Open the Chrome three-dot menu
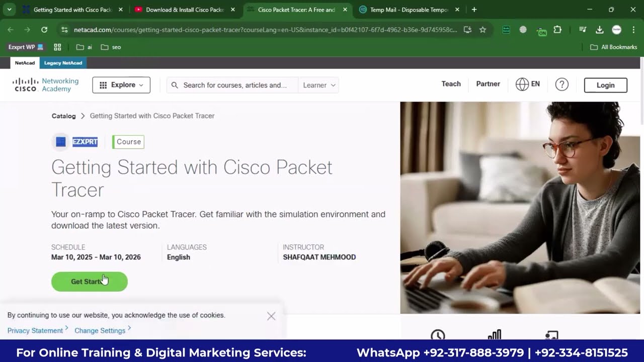This screenshot has width=644, height=362. pyautogui.click(x=633, y=30)
